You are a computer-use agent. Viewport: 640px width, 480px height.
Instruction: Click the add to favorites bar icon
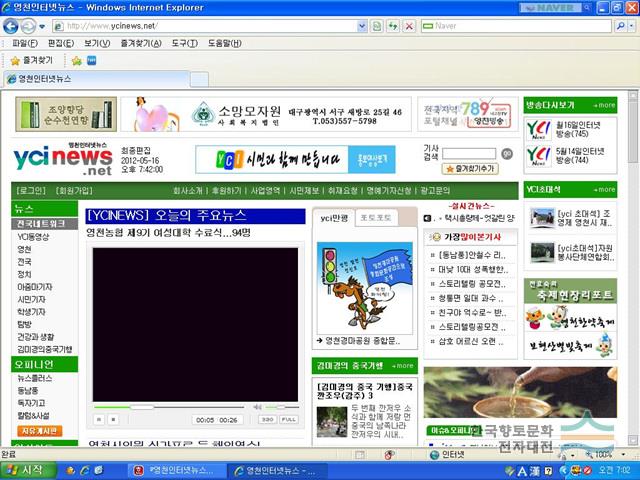(76, 61)
